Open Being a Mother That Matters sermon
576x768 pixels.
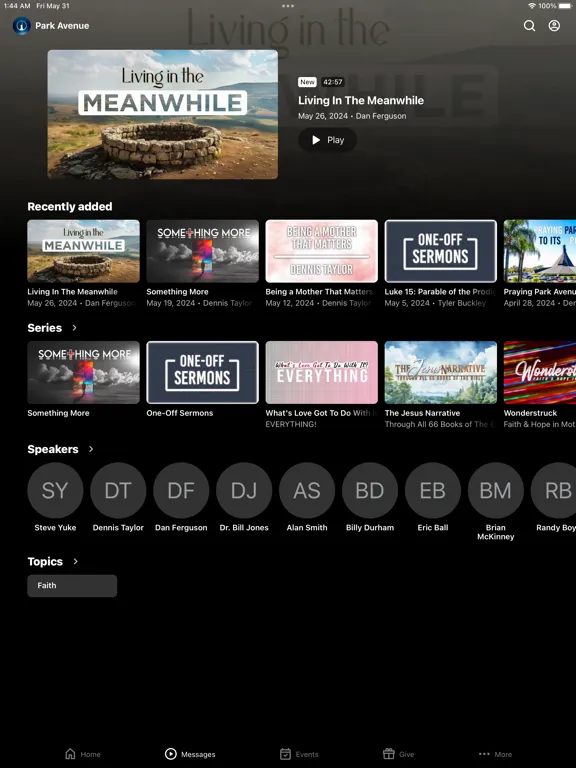pos(321,251)
